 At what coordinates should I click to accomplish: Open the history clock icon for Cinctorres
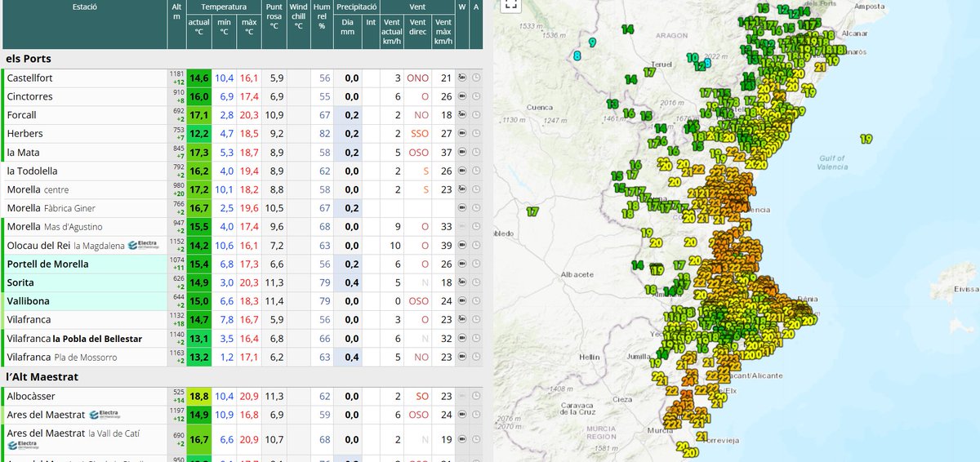tap(476, 97)
